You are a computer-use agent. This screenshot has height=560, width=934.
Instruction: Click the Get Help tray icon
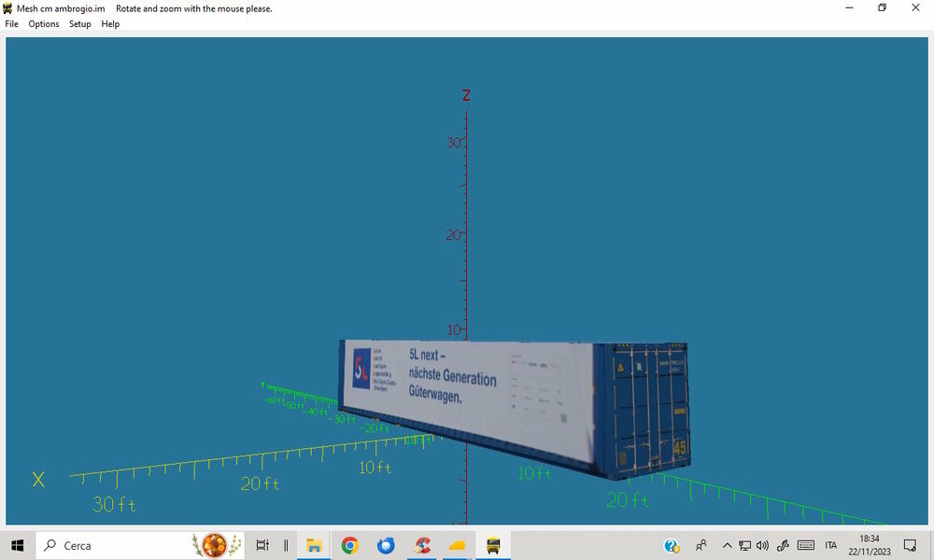pyautogui.click(x=672, y=545)
